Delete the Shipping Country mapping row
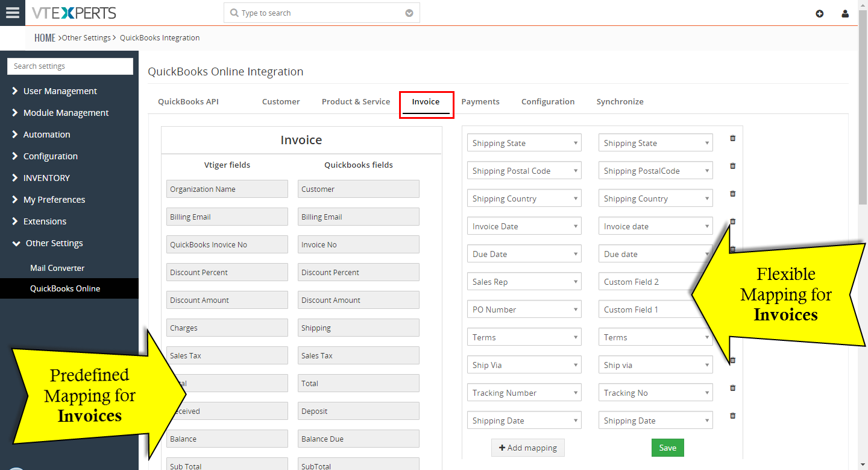 [733, 194]
